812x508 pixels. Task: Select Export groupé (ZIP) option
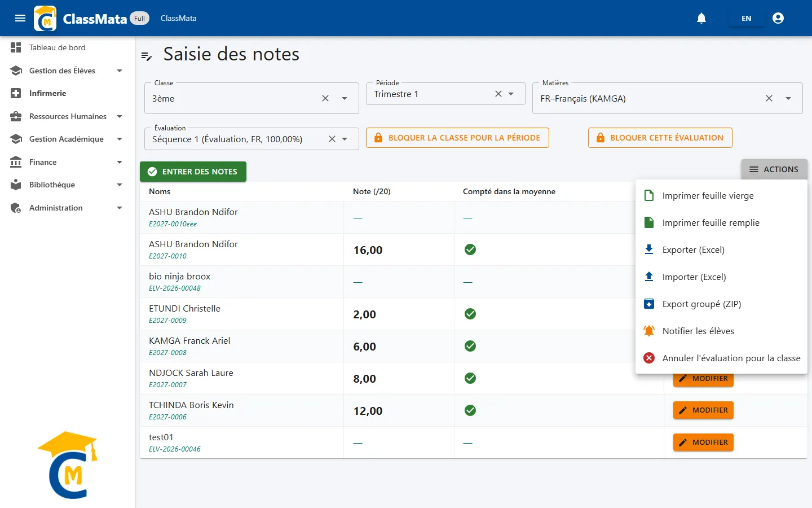pyautogui.click(x=721, y=304)
